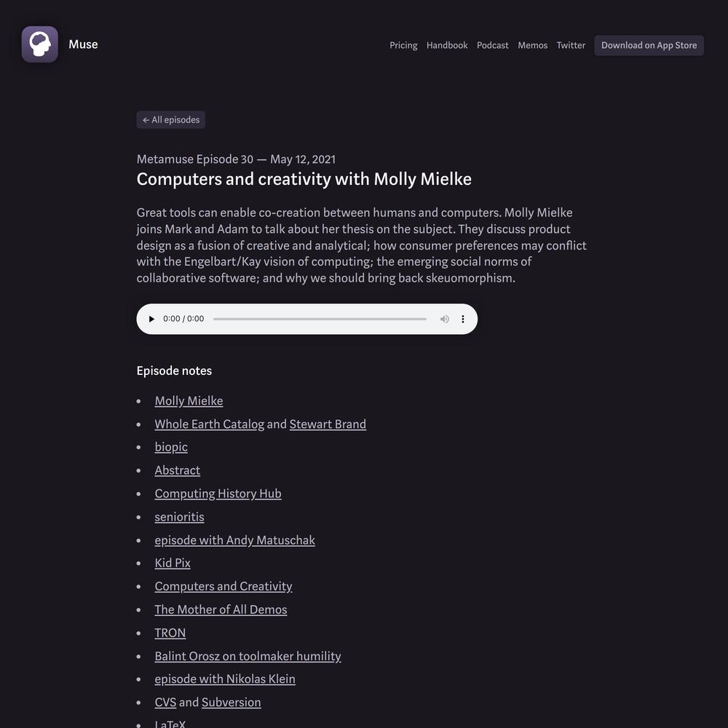The width and height of the screenshot is (728, 728).
Task: Play the episode audio
Action: pyautogui.click(x=151, y=319)
